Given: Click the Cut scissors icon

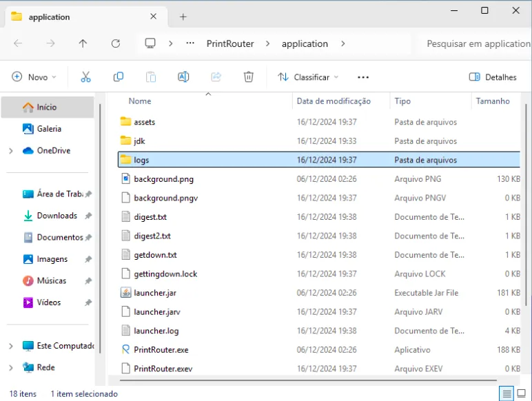Looking at the screenshot, I should point(85,77).
